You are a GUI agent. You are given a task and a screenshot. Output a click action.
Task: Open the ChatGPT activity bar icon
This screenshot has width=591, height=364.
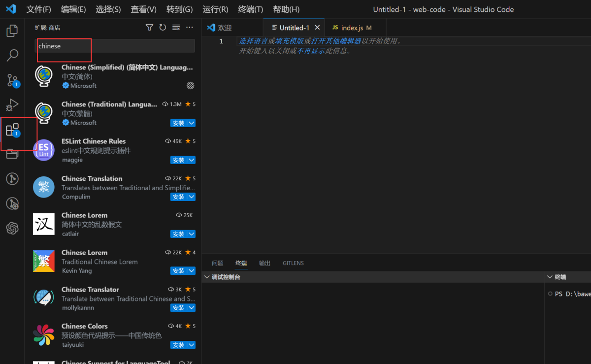click(x=12, y=228)
